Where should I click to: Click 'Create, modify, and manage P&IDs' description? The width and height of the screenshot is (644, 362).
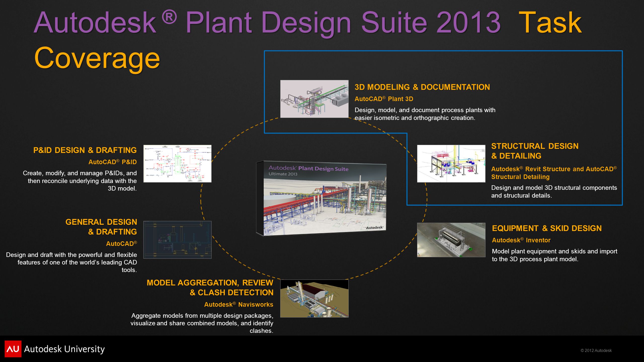click(80, 181)
